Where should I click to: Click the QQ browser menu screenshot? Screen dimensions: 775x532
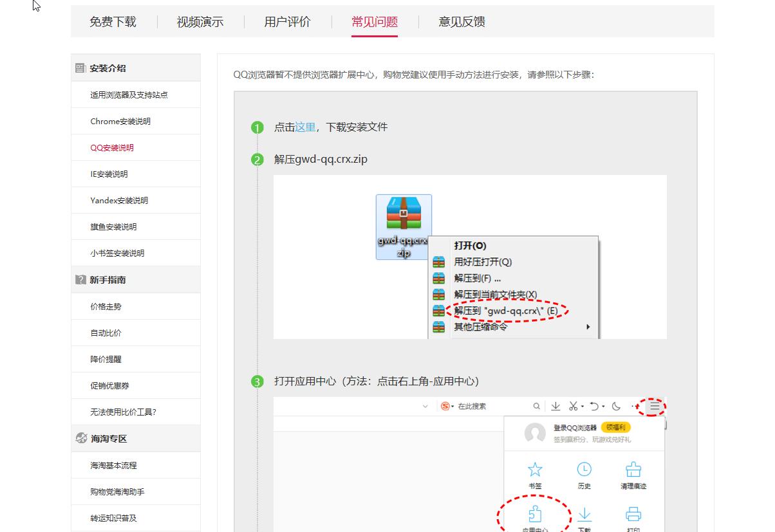pos(470,464)
